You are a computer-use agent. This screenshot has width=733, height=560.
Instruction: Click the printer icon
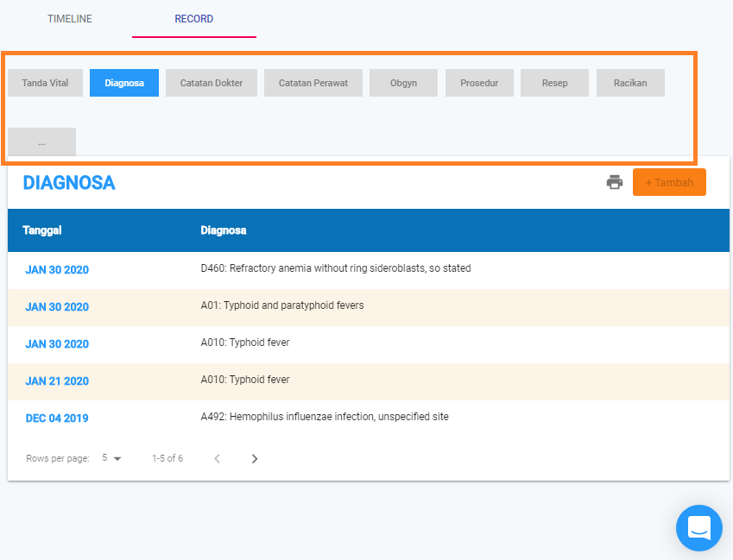615,182
